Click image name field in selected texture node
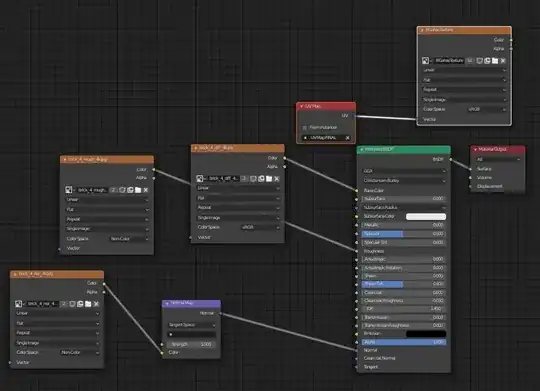540x391 pixels. click(x=449, y=61)
